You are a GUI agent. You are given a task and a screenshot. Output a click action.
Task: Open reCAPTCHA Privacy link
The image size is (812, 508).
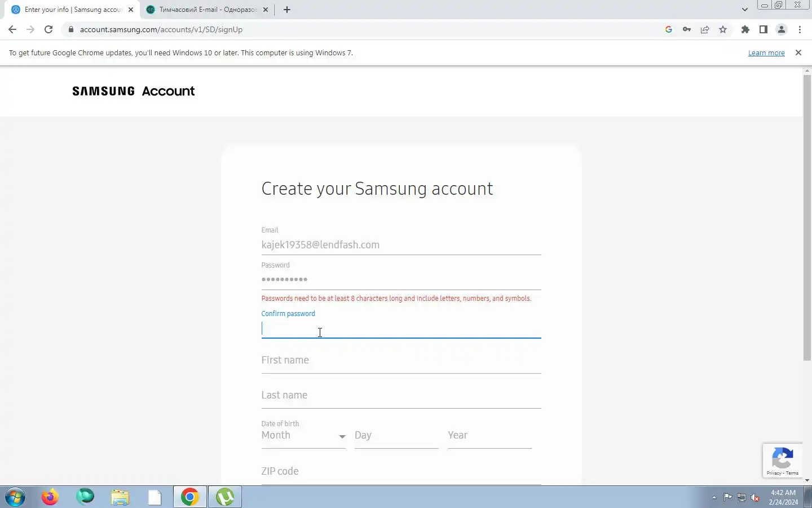click(774, 473)
